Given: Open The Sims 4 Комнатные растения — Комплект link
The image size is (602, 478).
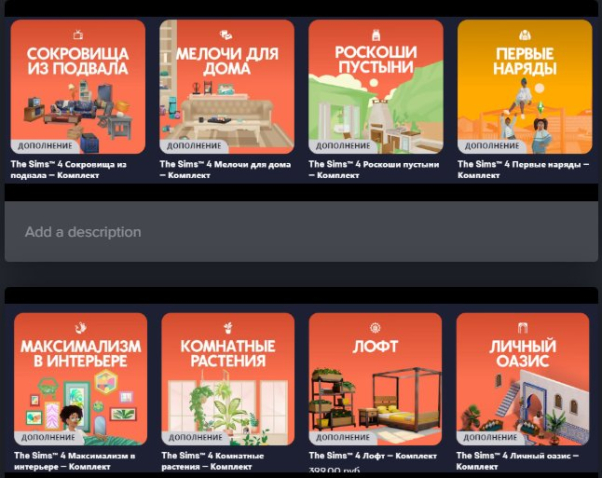Looking at the screenshot, I should tap(213, 461).
